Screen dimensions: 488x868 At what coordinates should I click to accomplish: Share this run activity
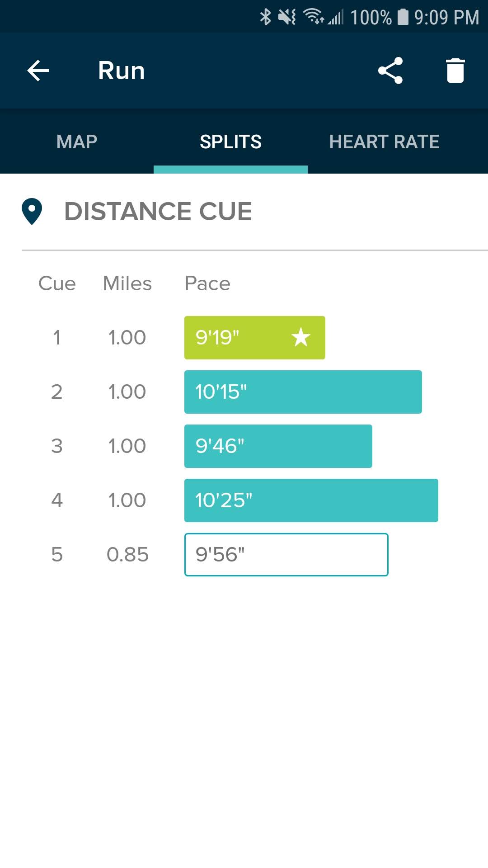click(x=390, y=71)
